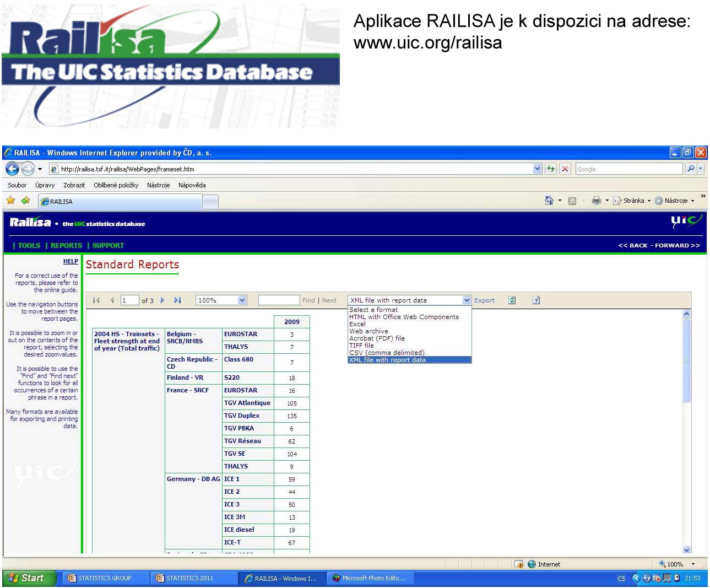Screen dimensions: 710x588
Task: Open the Úpravy menu
Action: [45, 185]
